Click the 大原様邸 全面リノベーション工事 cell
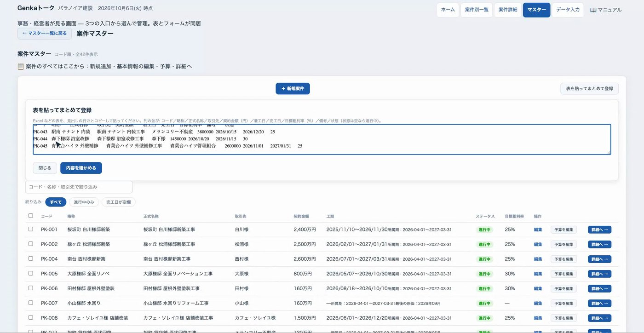Viewport: 644px width, 333px height. click(x=178, y=274)
